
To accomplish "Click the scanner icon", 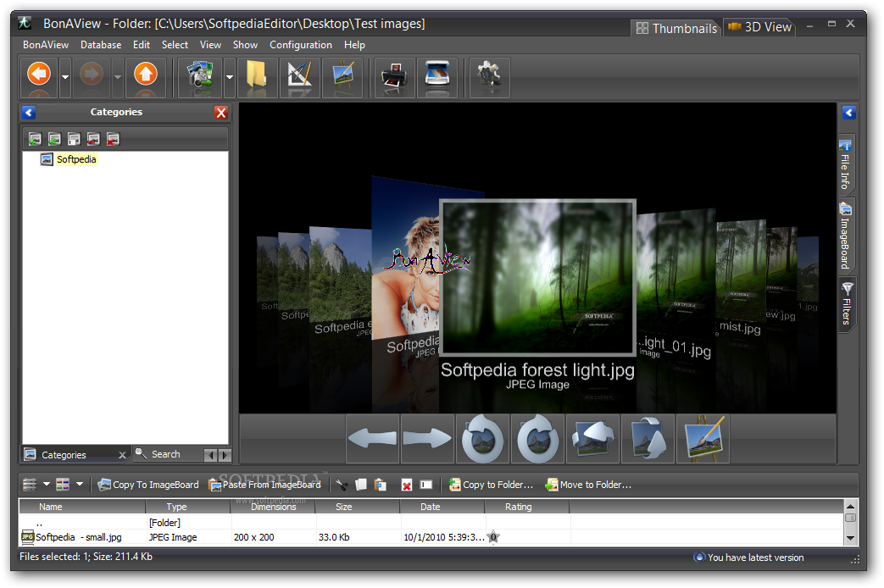I will tap(437, 76).
